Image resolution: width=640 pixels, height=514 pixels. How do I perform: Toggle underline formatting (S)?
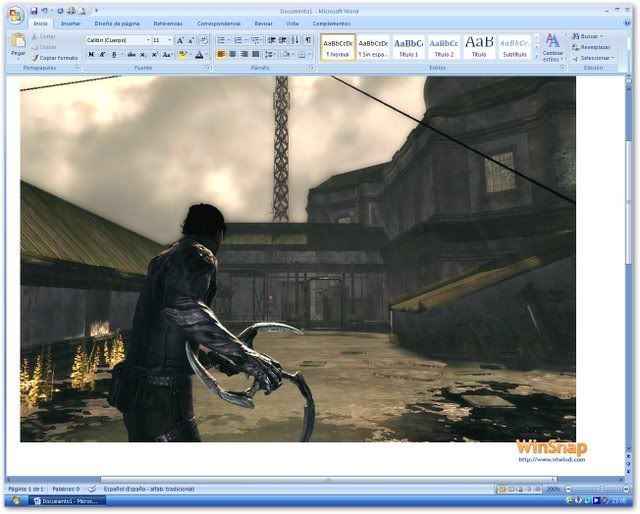(115, 54)
